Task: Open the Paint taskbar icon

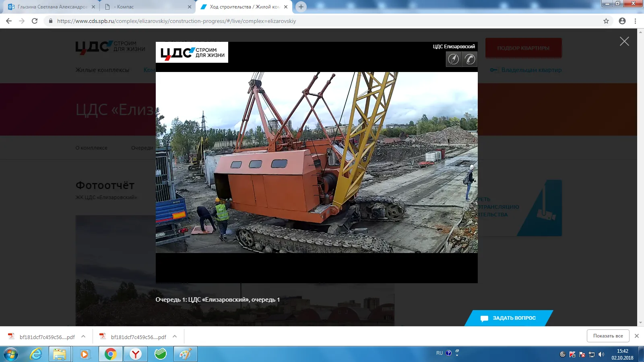Action: tap(186, 354)
